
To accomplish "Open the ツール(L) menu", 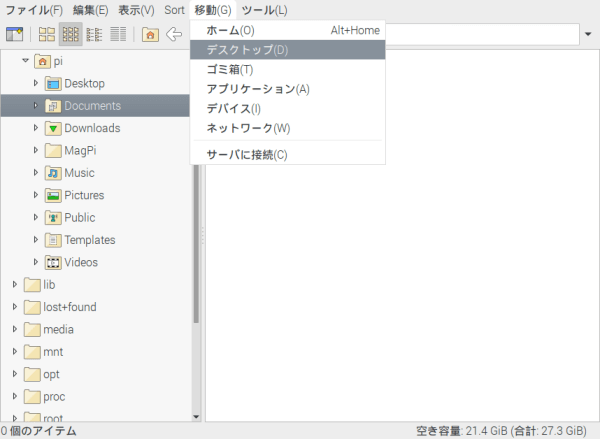I will tap(264, 10).
